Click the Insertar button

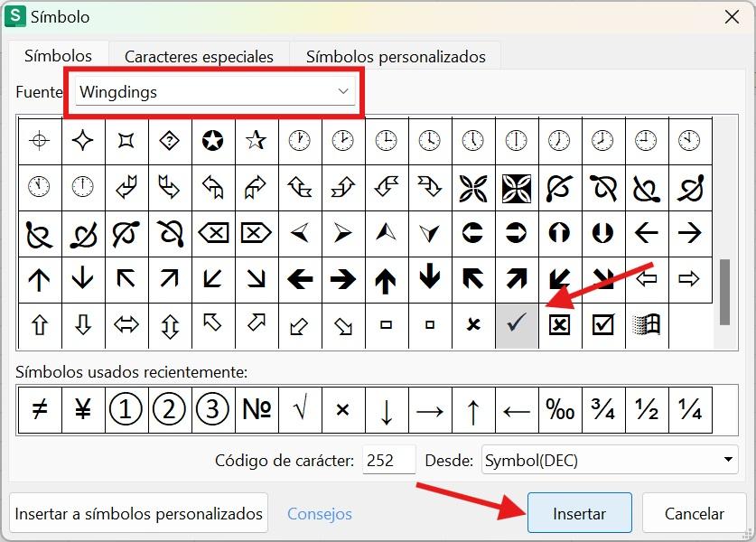tap(580, 513)
